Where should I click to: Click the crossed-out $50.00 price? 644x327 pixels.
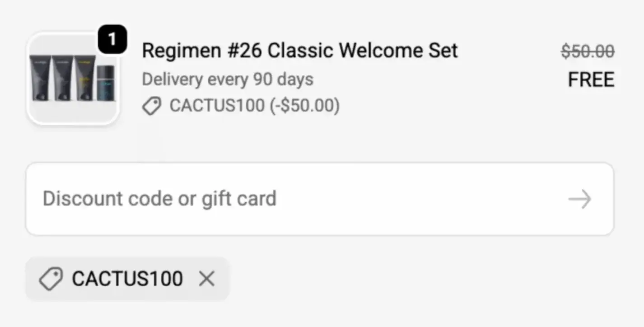tap(588, 51)
